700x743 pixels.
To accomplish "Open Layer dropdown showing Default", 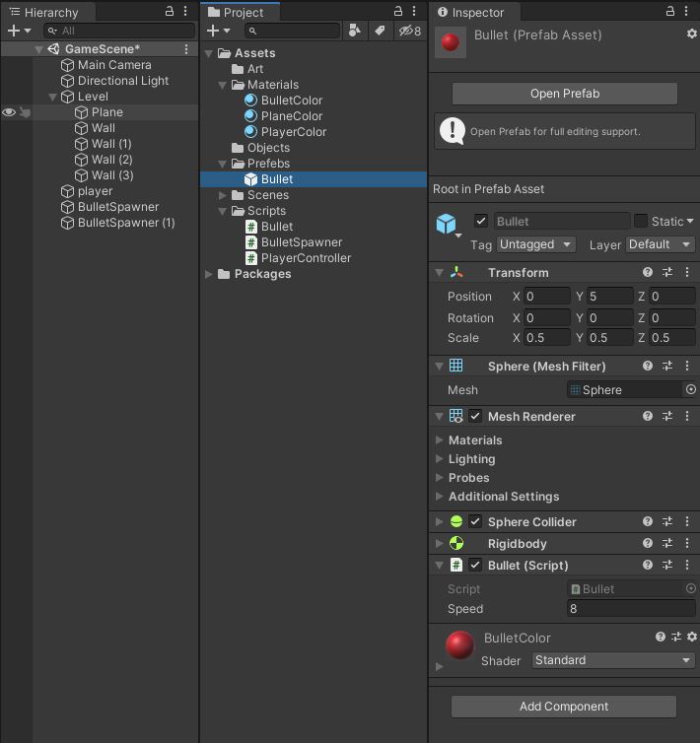I will click(661, 244).
